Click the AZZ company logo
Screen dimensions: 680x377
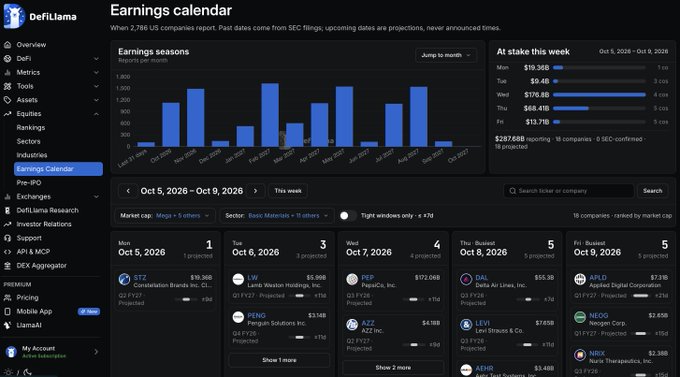tap(352, 325)
